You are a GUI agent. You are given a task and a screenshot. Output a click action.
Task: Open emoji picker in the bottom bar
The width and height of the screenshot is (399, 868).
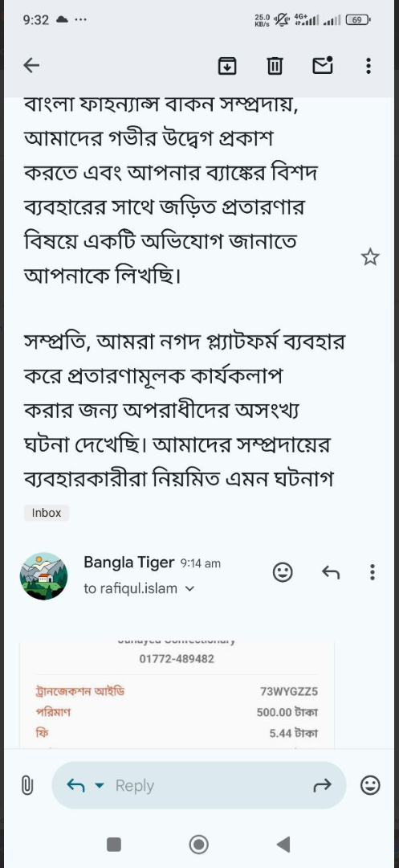pos(370,785)
